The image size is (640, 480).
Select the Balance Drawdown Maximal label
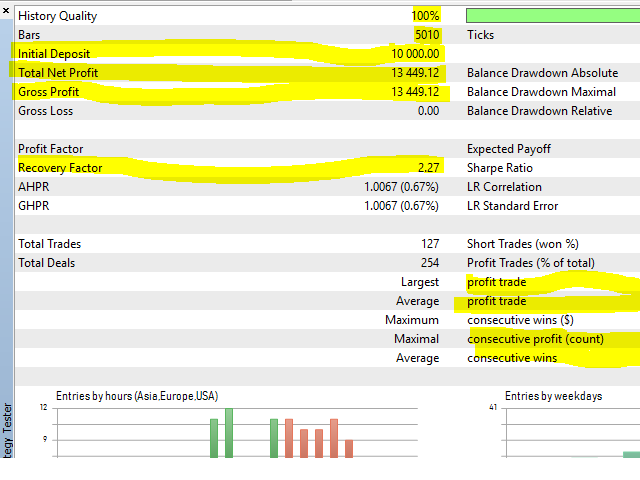pos(538,92)
